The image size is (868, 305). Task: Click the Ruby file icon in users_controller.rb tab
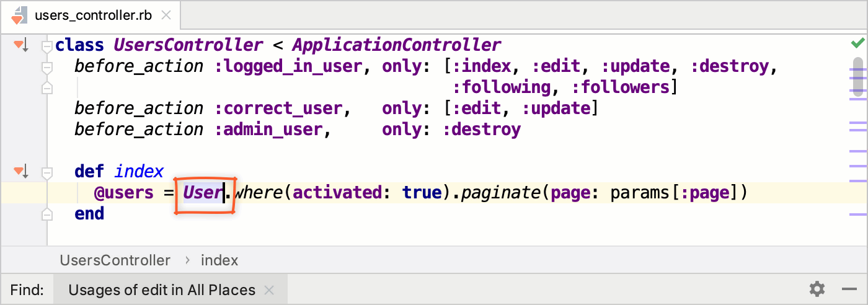point(19,15)
